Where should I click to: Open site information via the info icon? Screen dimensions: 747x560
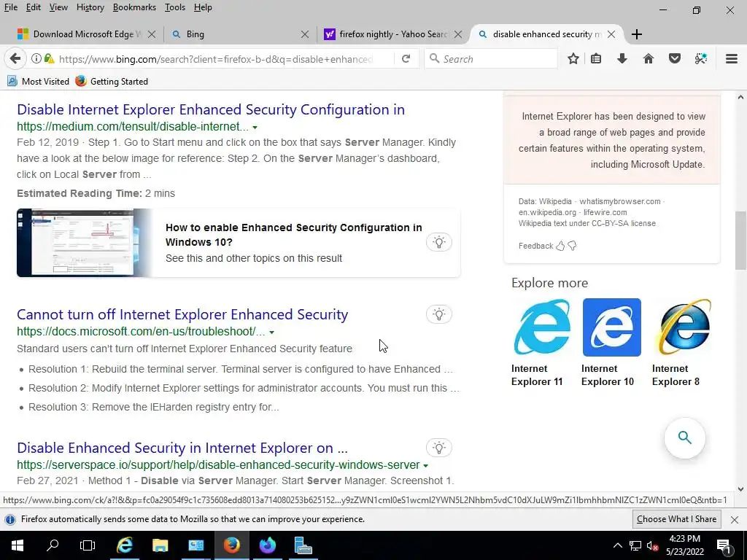(36, 58)
